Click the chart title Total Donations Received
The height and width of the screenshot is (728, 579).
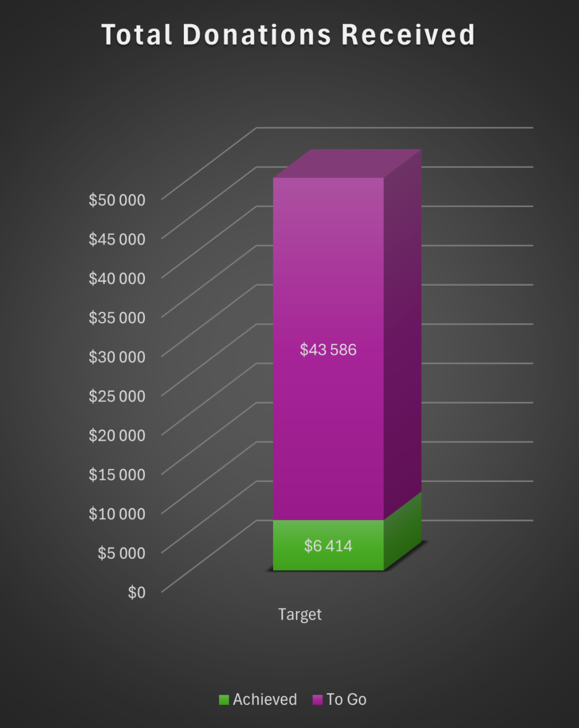tap(289, 35)
